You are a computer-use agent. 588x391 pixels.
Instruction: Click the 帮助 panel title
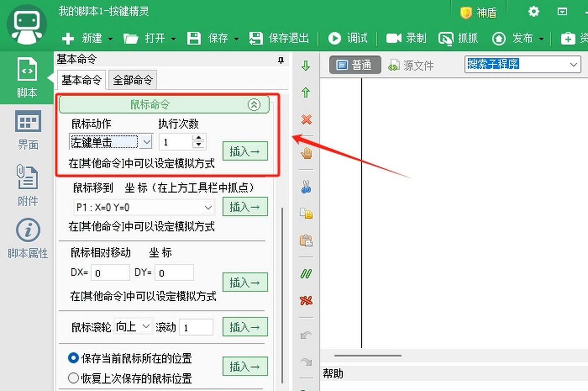[x=333, y=374]
